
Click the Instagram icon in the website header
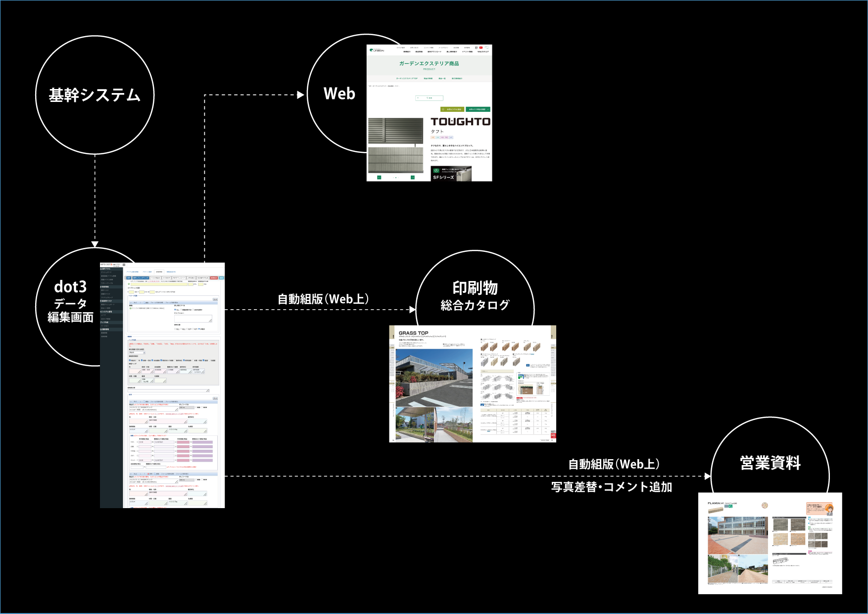[476, 47]
